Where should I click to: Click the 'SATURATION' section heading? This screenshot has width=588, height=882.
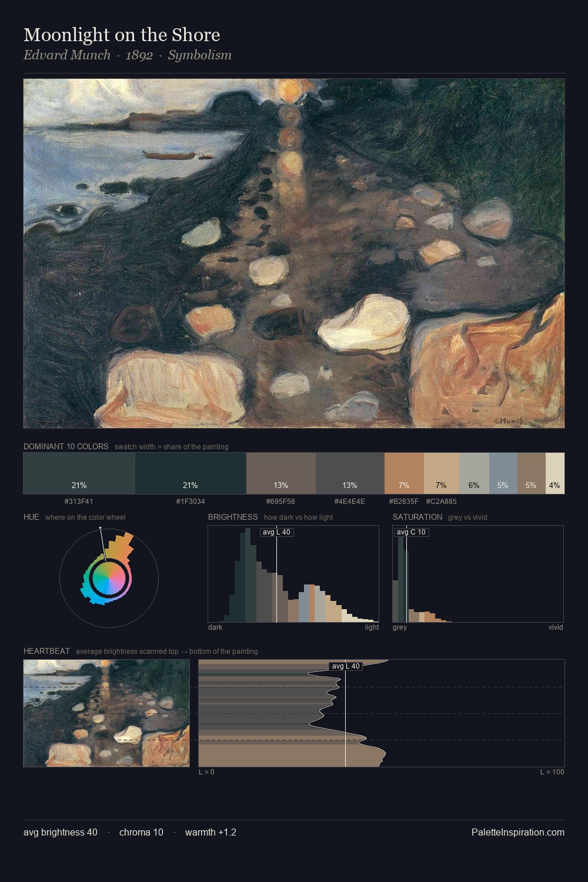[417, 517]
